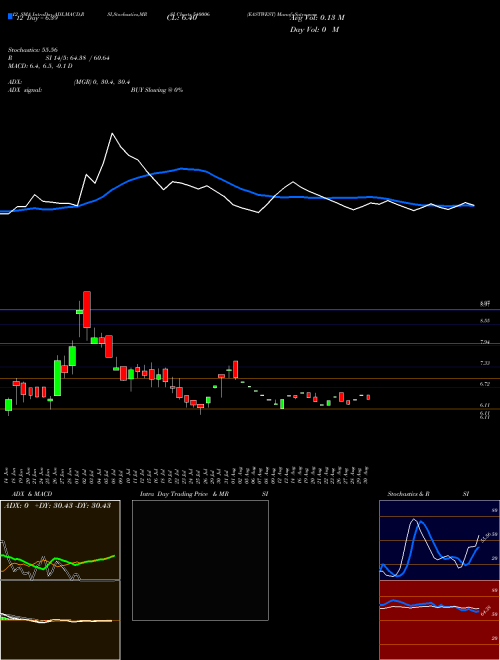The height and width of the screenshot is (660, 500).
Task: Click the 'ADX signal:' label
Action: coord(25,90)
